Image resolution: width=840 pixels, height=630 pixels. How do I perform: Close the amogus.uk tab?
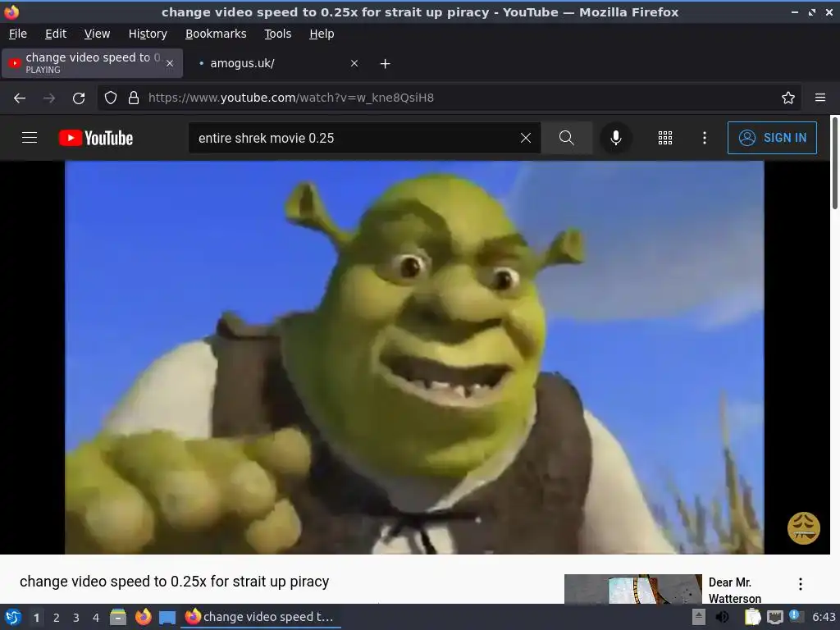coord(354,63)
